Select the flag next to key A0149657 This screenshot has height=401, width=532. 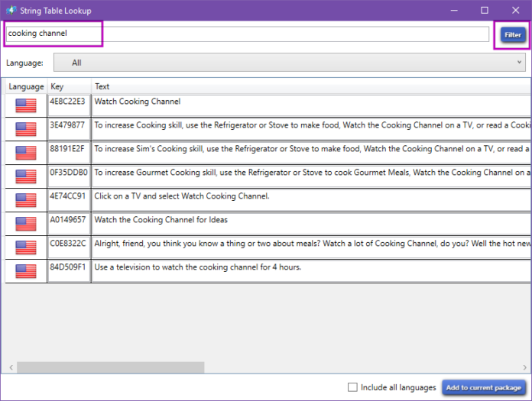pos(26,224)
